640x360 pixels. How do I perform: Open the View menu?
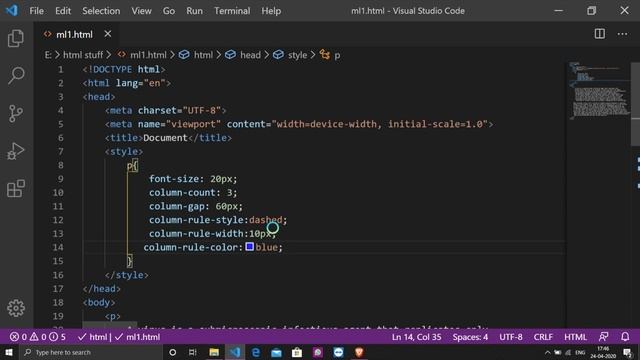click(x=141, y=11)
